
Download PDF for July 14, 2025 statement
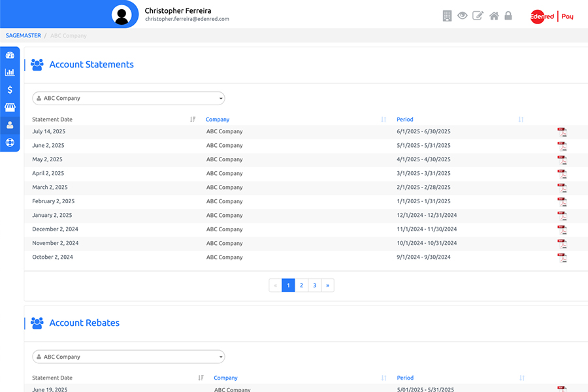(x=562, y=132)
